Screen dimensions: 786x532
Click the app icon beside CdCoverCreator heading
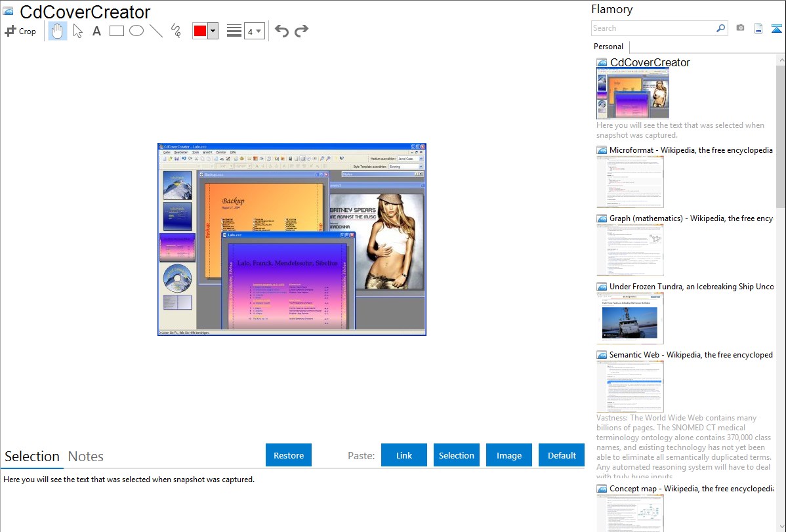point(8,11)
